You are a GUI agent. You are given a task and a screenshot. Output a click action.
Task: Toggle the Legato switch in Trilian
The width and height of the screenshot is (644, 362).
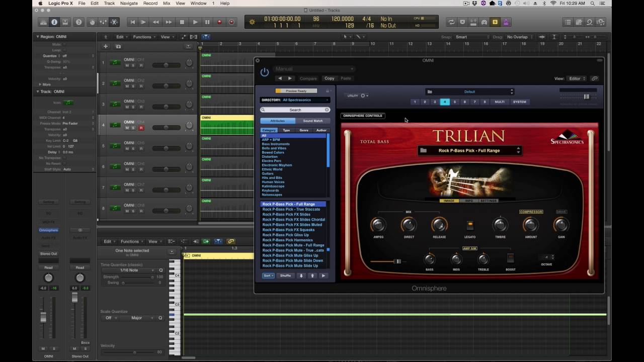coord(470,225)
